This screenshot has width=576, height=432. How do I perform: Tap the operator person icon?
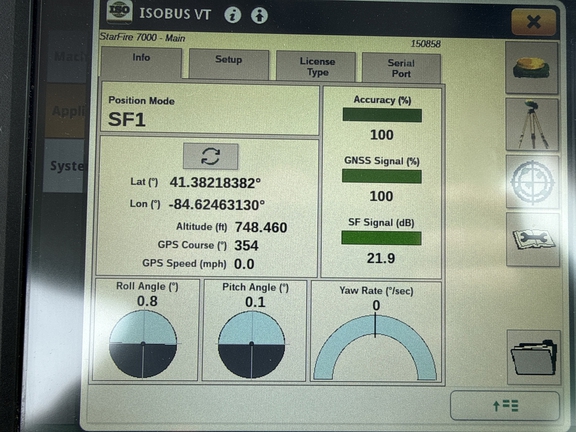(x=259, y=16)
